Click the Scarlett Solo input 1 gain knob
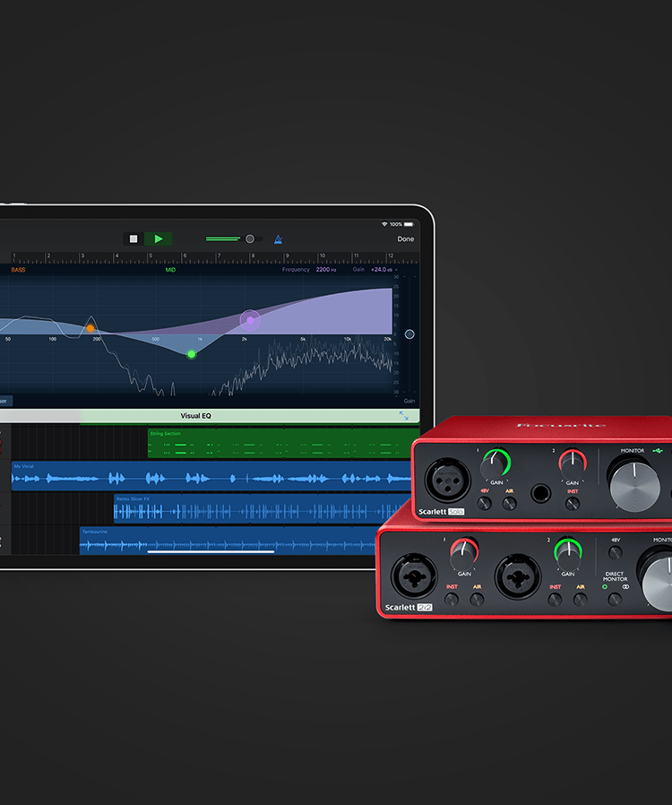The image size is (672, 805). click(x=493, y=464)
